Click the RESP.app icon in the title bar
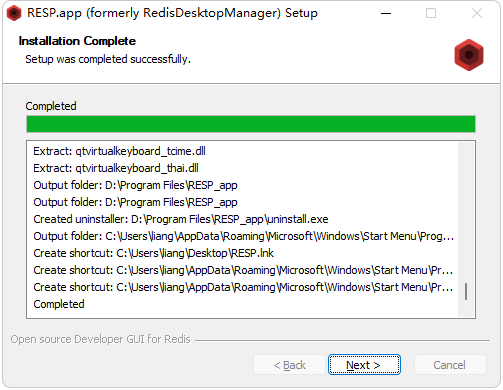The height and width of the screenshot is (390, 503). pyautogui.click(x=14, y=13)
